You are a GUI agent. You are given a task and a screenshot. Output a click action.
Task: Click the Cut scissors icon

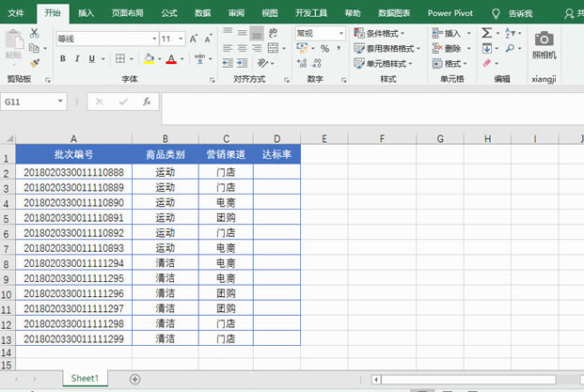[x=34, y=33]
